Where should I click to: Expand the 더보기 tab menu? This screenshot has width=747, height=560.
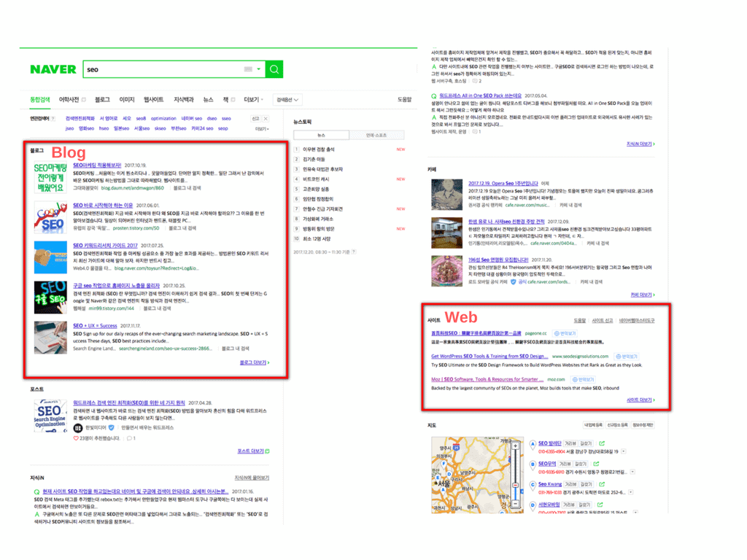pos(253,99)
